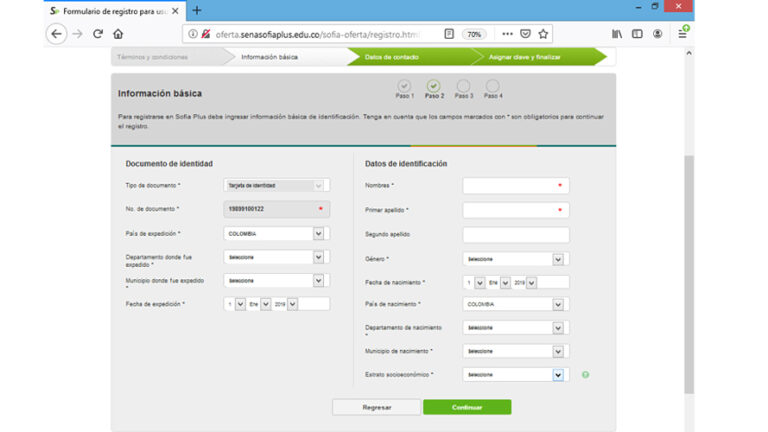Image resolution: width=768 pixels, height=432 pixels.
Task: Expand the Género dropdown
Action: coord(558,259)
